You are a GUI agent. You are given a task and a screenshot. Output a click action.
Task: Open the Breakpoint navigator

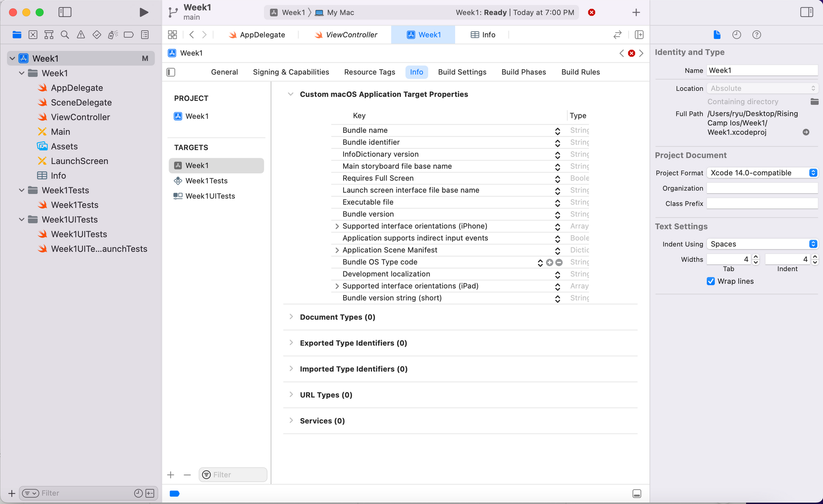coord(129,35)
